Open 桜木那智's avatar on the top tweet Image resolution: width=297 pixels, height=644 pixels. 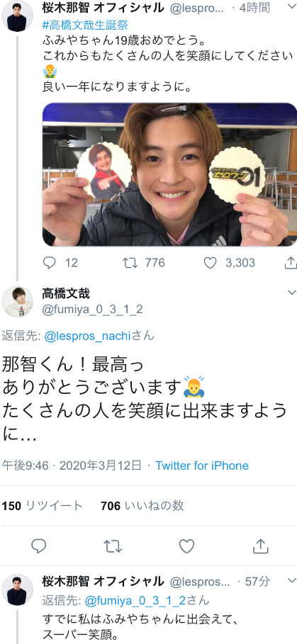(17, 16)
